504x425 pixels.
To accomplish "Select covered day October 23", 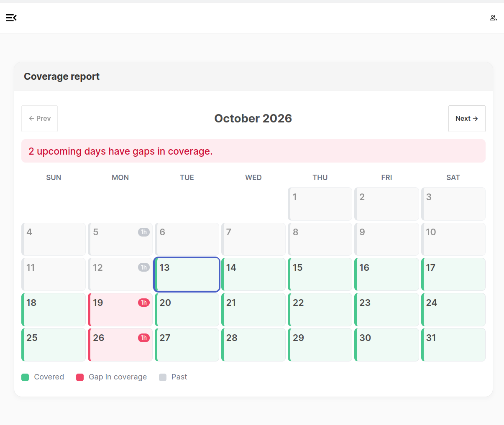I will click(386, 310).
